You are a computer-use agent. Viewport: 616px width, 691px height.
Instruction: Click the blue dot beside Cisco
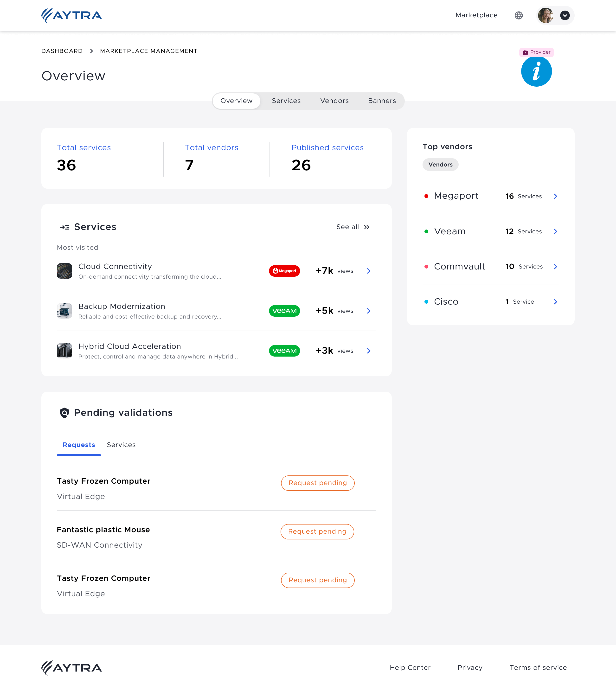click(x=426, y=302)
